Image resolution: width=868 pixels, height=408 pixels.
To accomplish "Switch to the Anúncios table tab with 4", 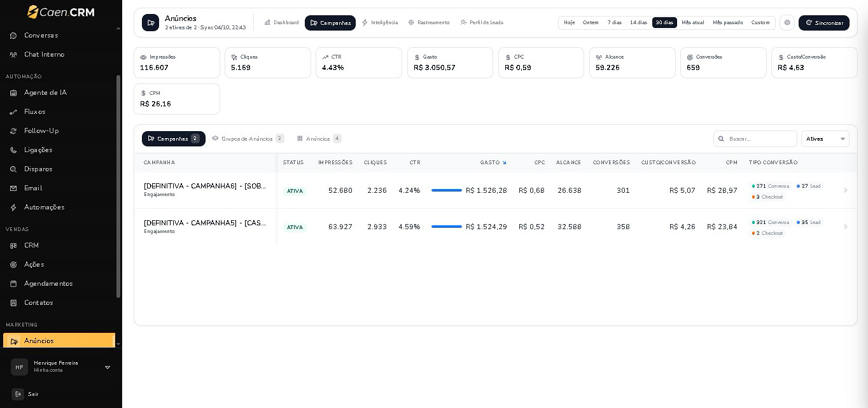I will [x=319, y=139].
